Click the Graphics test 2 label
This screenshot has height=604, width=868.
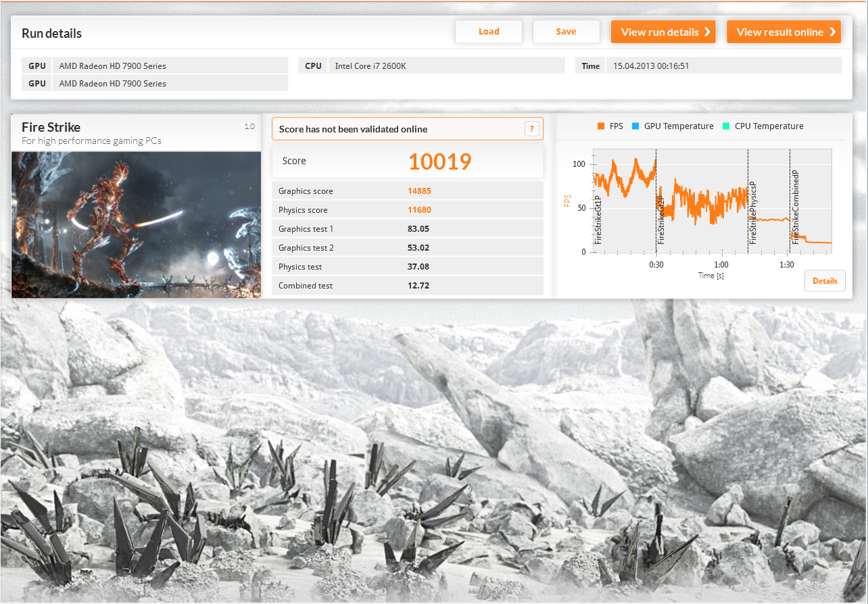point(306,248)
